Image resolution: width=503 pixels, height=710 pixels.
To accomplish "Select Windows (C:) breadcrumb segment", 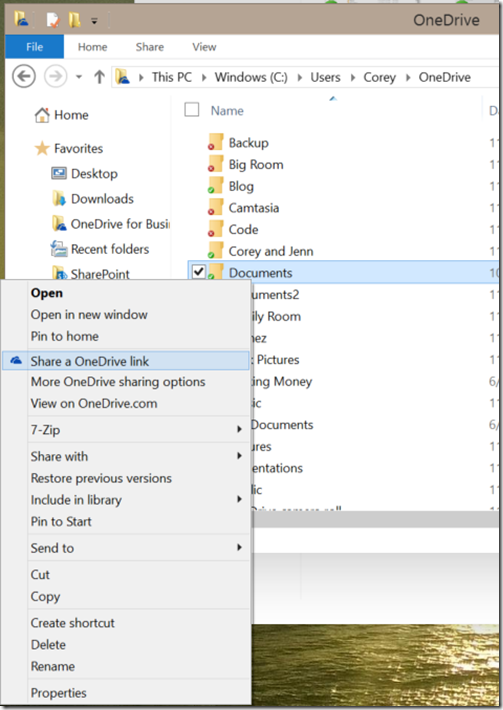I will point(251,77).
